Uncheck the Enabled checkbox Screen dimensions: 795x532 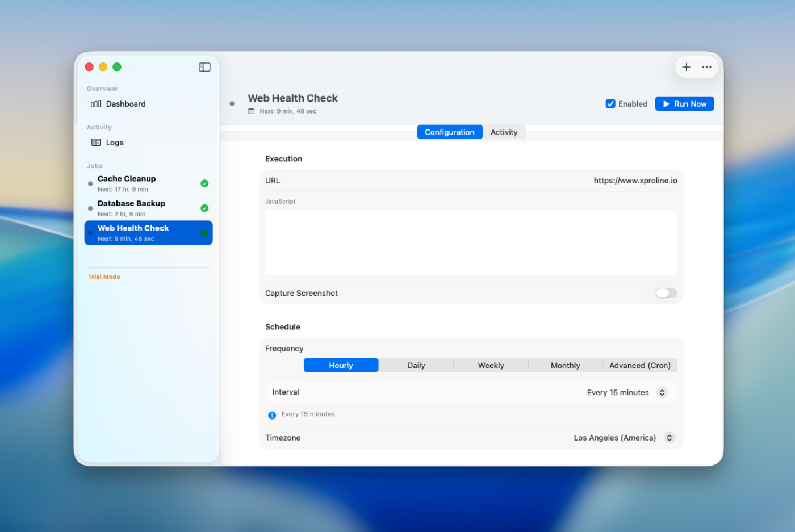point(610,104)
